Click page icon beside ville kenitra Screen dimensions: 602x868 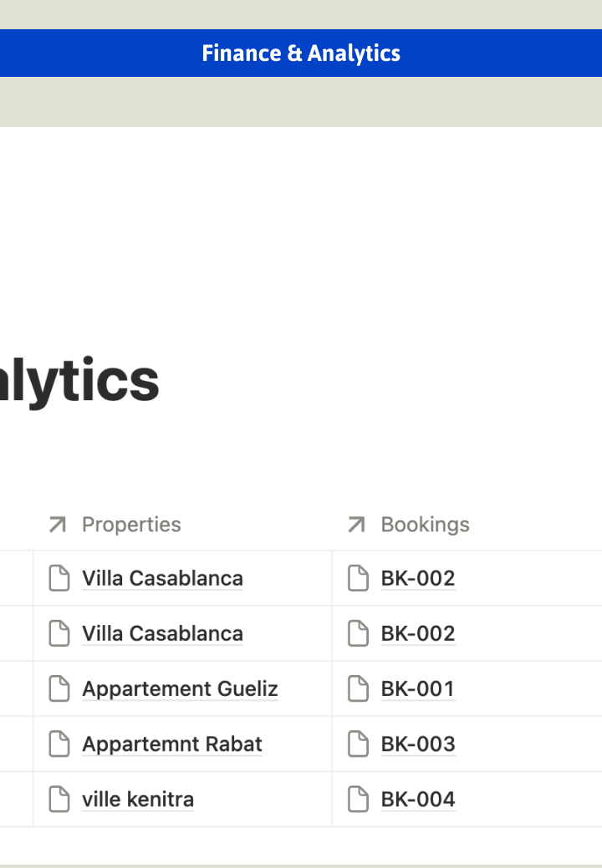(59, 799)
